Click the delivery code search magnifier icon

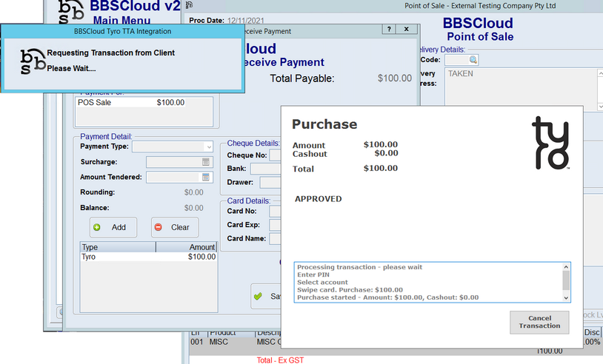(x=471, y=59)
